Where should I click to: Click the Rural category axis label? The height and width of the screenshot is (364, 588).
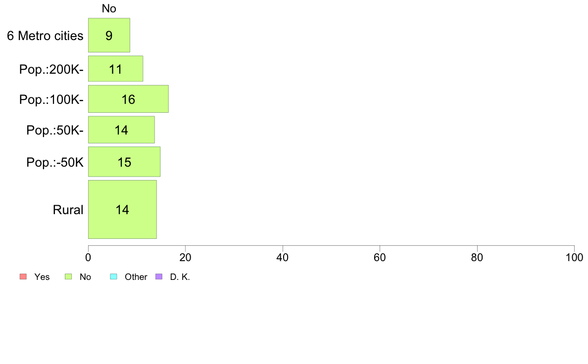tap(68, 210)
